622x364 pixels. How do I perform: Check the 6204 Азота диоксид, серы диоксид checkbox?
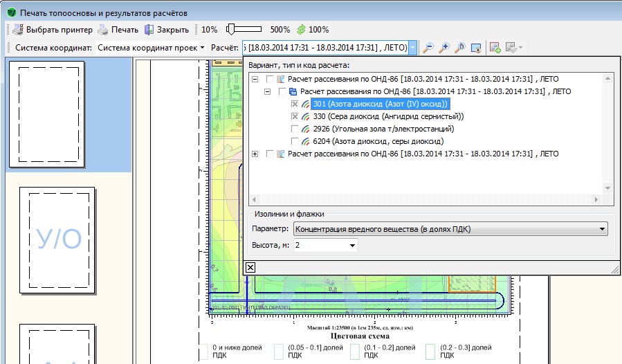[x=295, y=141]
